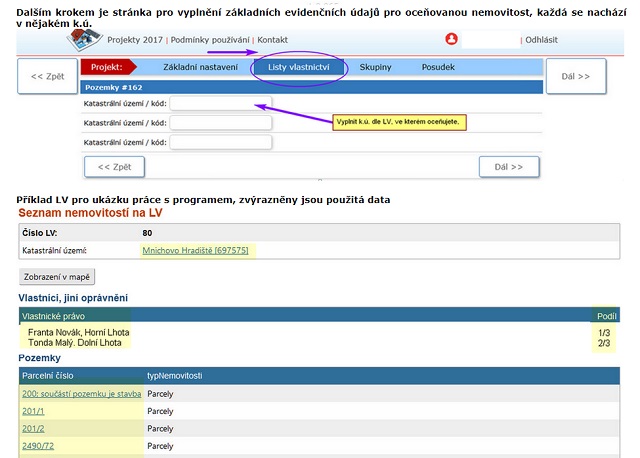Click share value 2/3

pyautogui.click(x=604, y=343)
